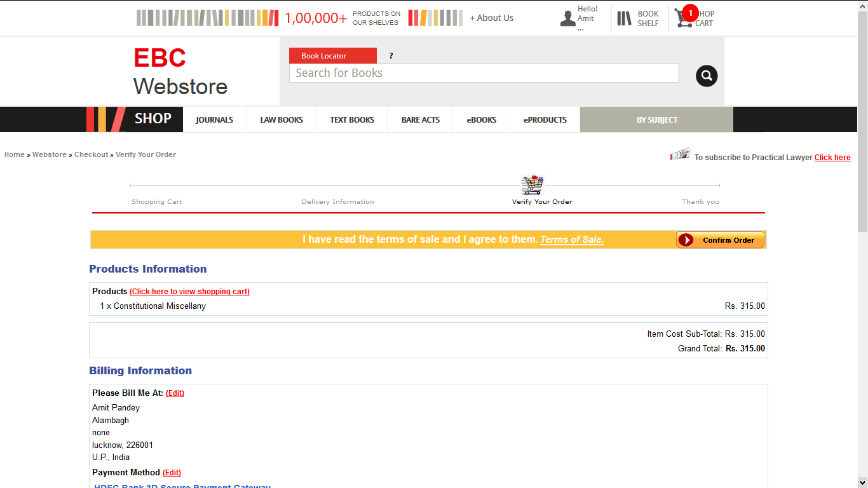Click the EBC Webstore logo
Screen dimensions: 868x488
(x=180, y=71)
